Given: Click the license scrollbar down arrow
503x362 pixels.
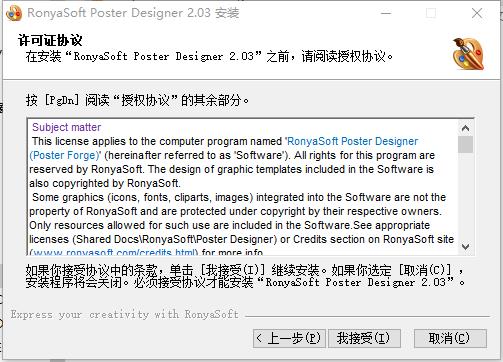Looking at the screenshot, I should click(465, 247).
